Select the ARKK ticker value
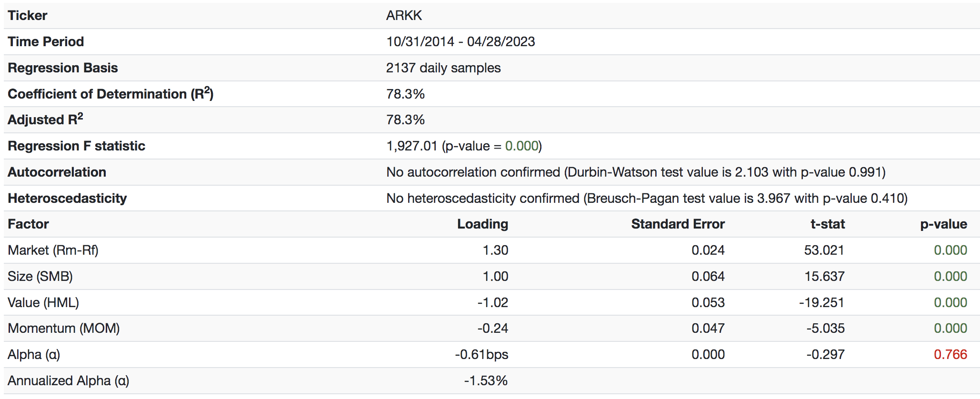Image resolution: width=980 pixels, height=399 pixels. (404, 15)
